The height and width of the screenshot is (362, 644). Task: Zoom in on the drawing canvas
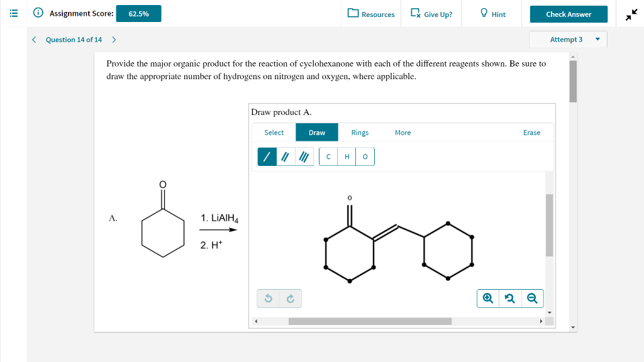[x=487, y=298]
